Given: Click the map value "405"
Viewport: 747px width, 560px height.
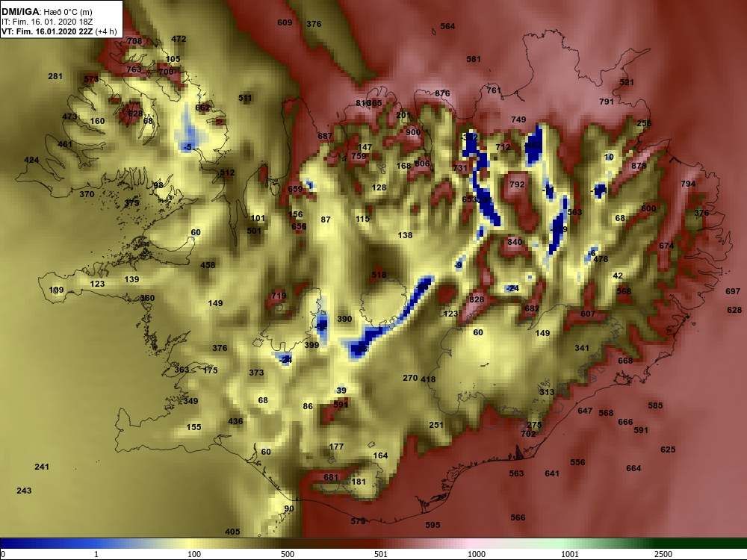Looking at the screenshot, I should coord(232,532).
